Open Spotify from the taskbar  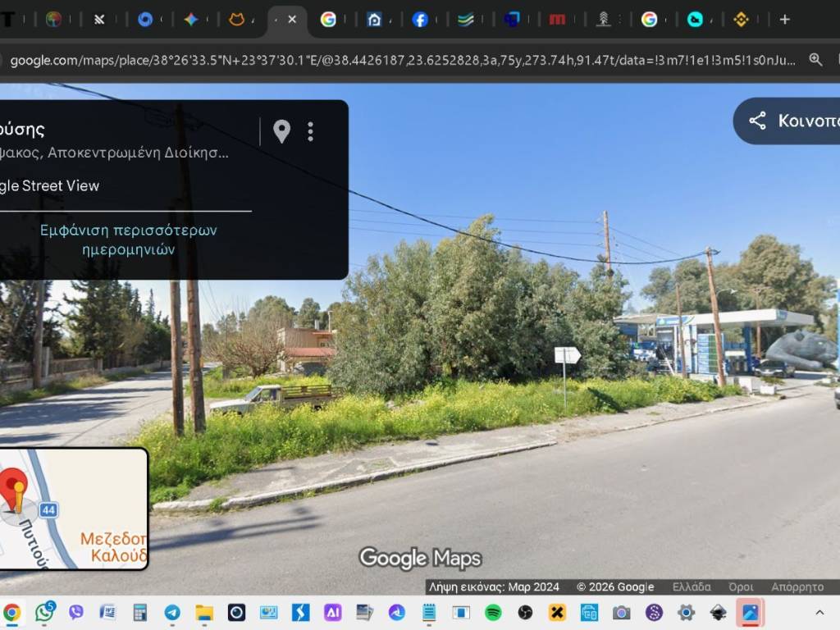(493, 612)
